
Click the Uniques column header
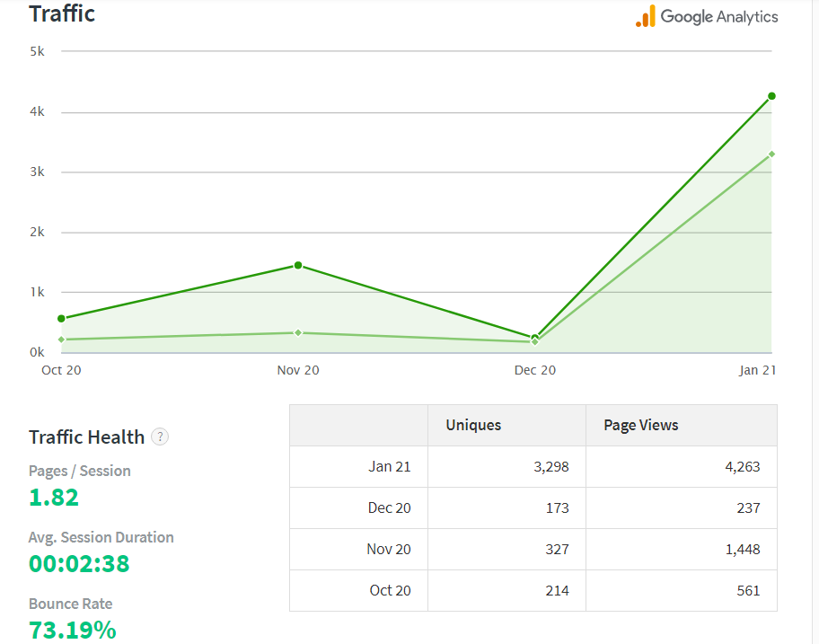click(x=473, y=426)
